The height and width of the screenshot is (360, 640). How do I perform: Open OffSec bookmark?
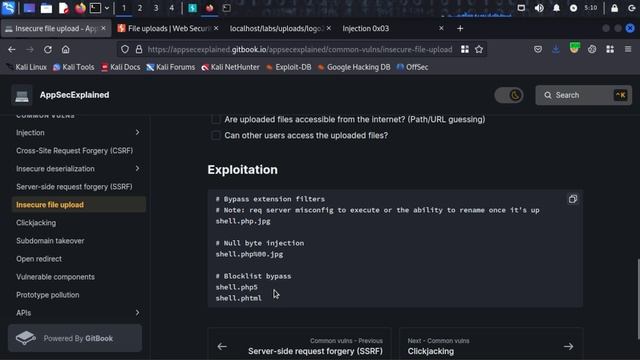coord(412,67)
